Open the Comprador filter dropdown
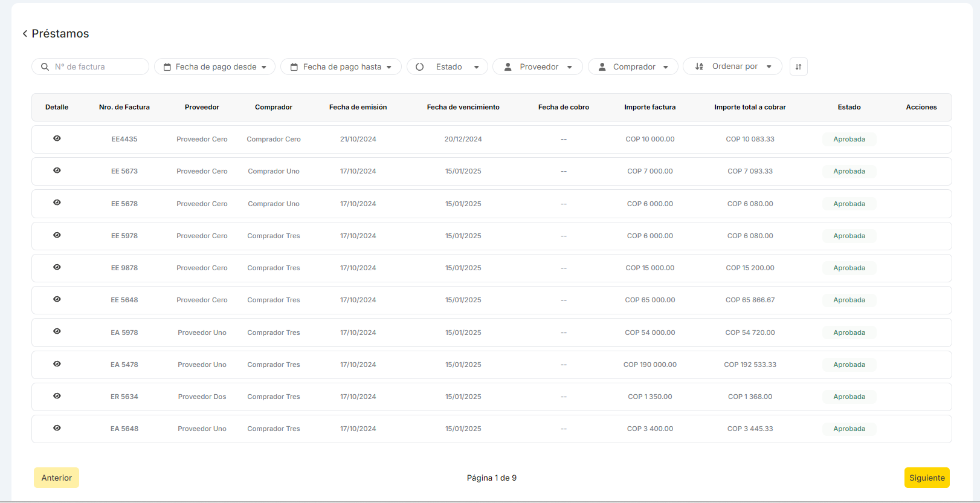The width and height of the screenshot is (980, 503). coord(633,67)
